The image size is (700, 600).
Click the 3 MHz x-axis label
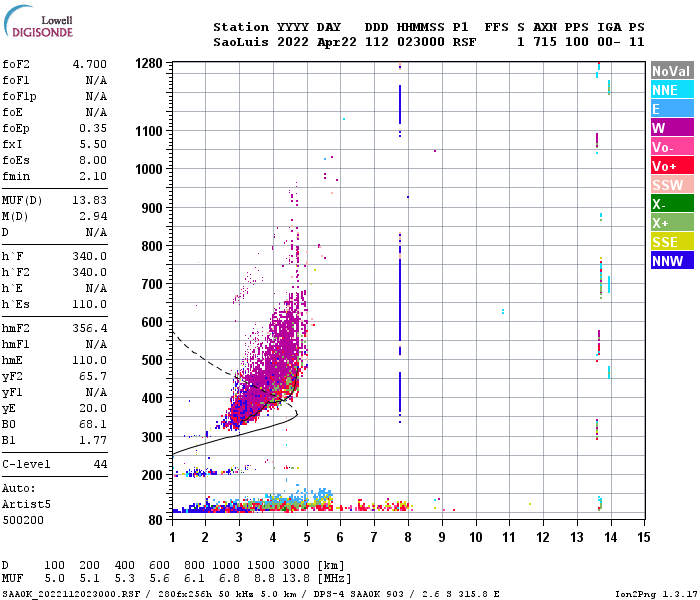click(x=239, y=537)
